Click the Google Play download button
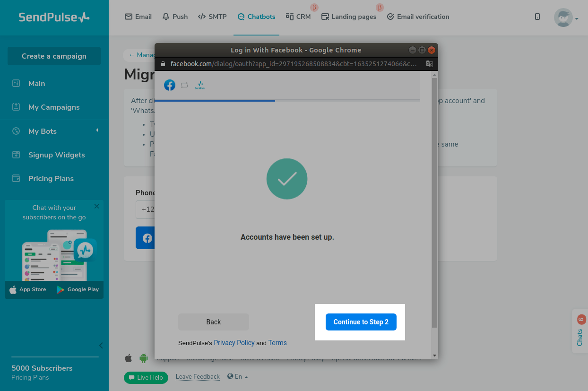 tap(78, 289)
